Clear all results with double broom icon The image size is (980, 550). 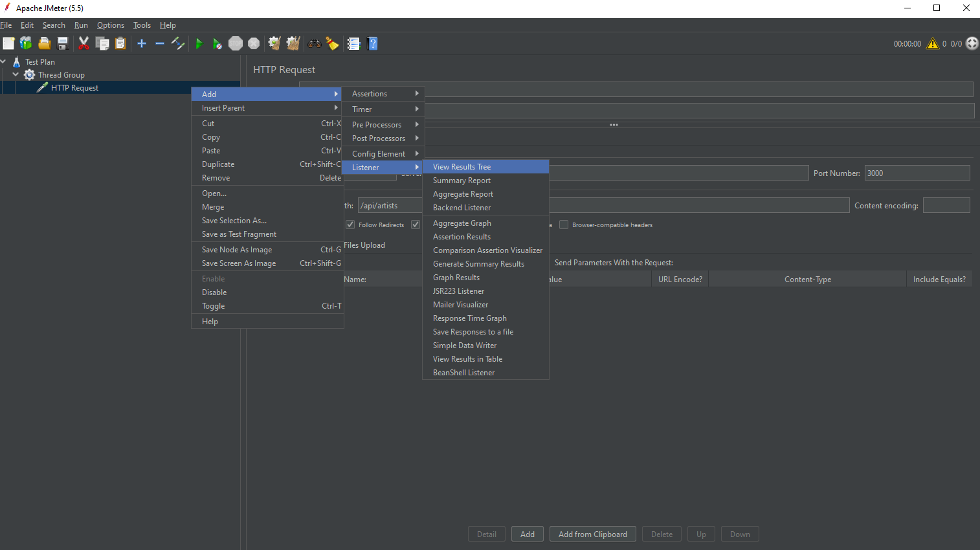coord(293,43)
